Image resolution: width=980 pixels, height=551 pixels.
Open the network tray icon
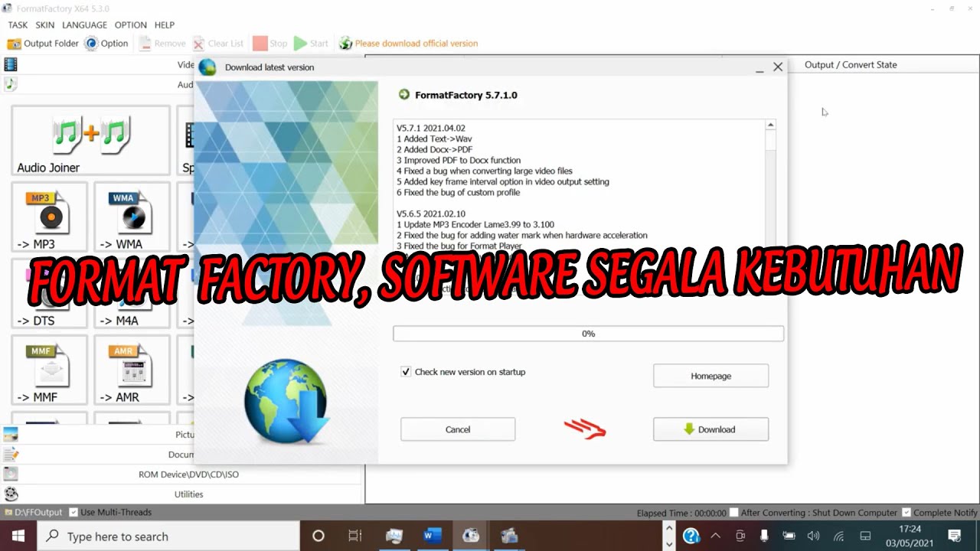[839, 536]
